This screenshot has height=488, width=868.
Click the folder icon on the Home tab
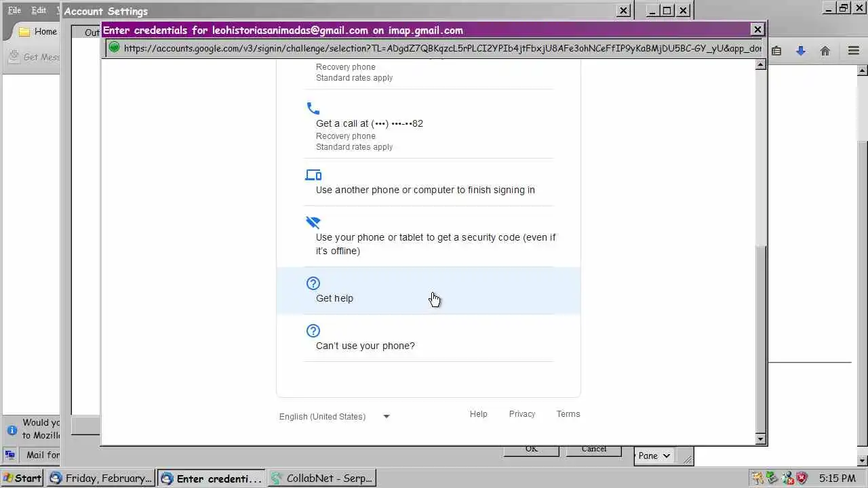click(24, 32)
